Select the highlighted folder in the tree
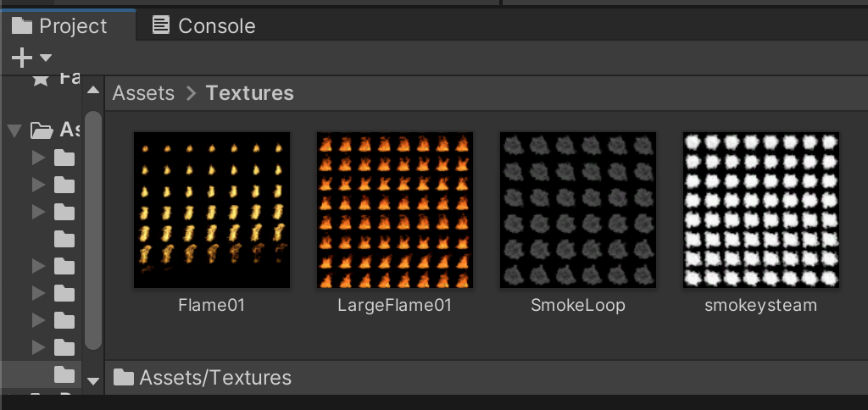Viewport: 868px width, 410px height. (64, 374)
